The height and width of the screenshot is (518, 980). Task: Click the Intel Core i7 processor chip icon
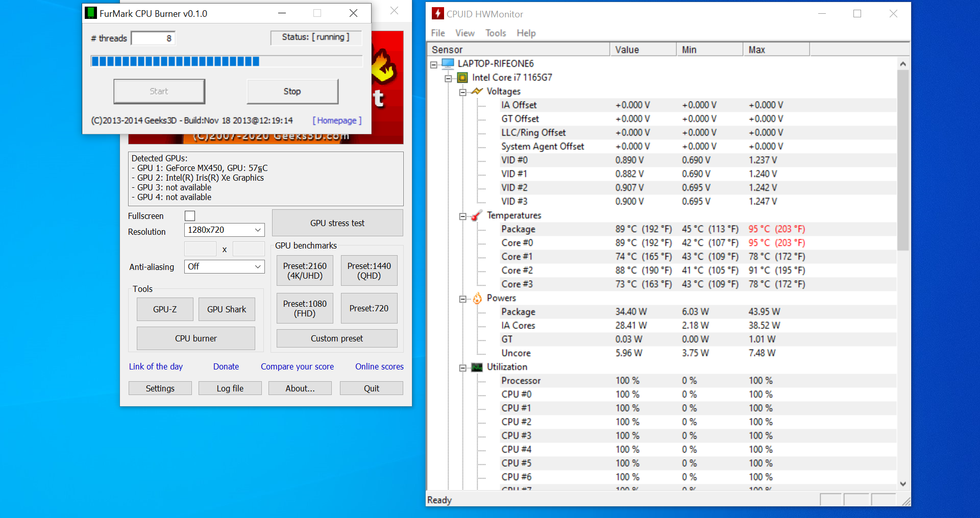pos(462,78)
